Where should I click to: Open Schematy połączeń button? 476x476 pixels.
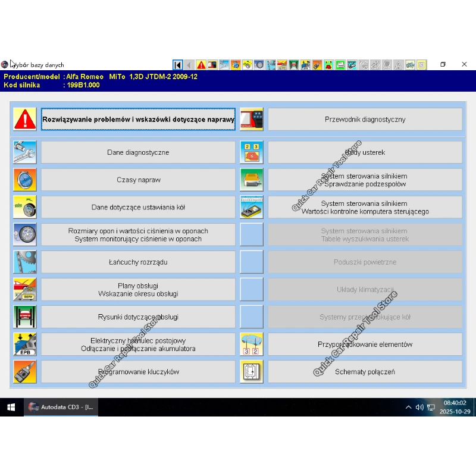click(365, 372)
